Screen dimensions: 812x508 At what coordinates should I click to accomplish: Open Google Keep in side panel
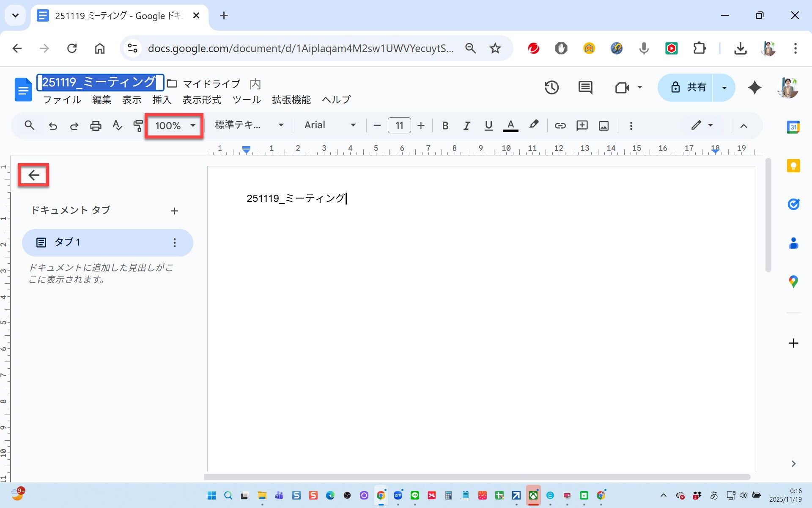click(x=793, y=166)
